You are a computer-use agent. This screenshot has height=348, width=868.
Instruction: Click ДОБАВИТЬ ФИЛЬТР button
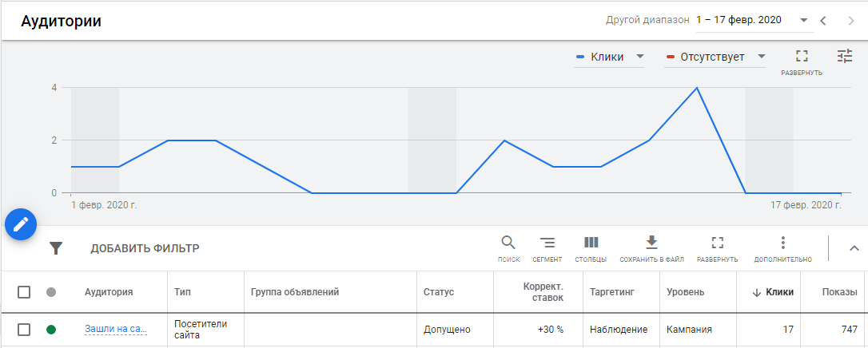click(145, 248)
